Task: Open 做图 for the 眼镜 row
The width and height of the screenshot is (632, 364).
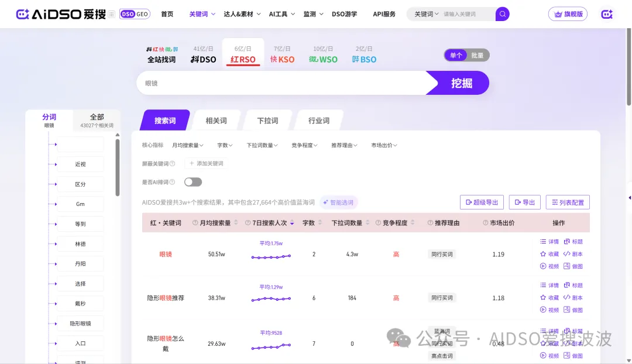Action: (573, 266)
